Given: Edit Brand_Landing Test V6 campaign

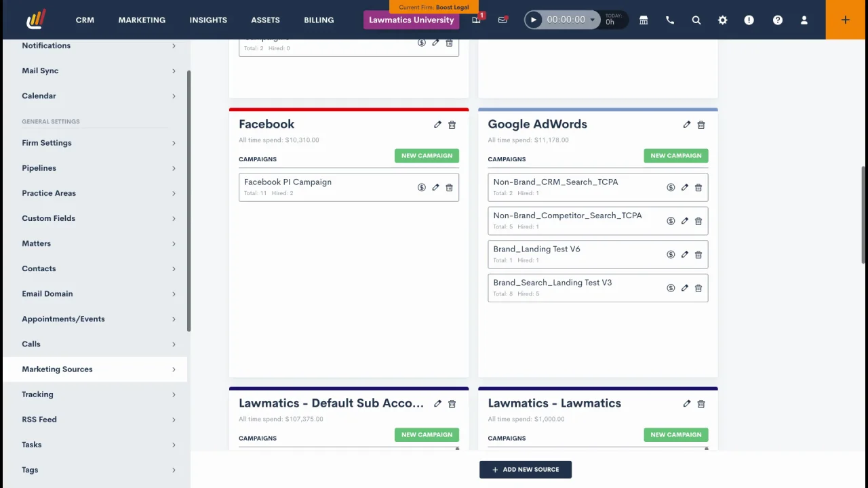Looking at the screenshot, I should point(685,255).
